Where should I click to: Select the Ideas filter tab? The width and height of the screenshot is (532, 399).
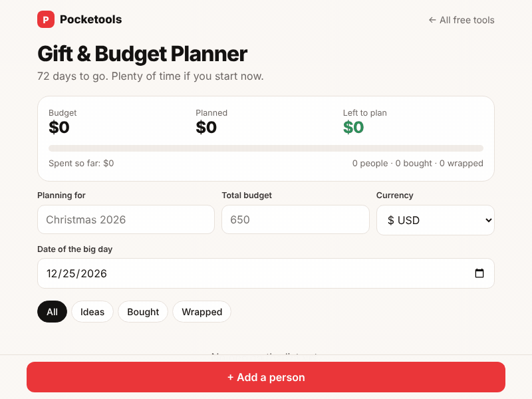click(92, 311)
